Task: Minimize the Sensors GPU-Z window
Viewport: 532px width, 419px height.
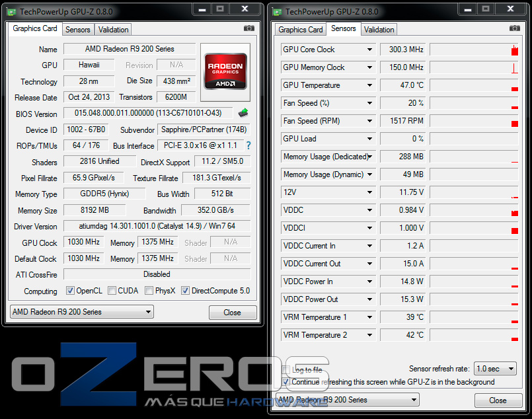Action: click(468, 9)
